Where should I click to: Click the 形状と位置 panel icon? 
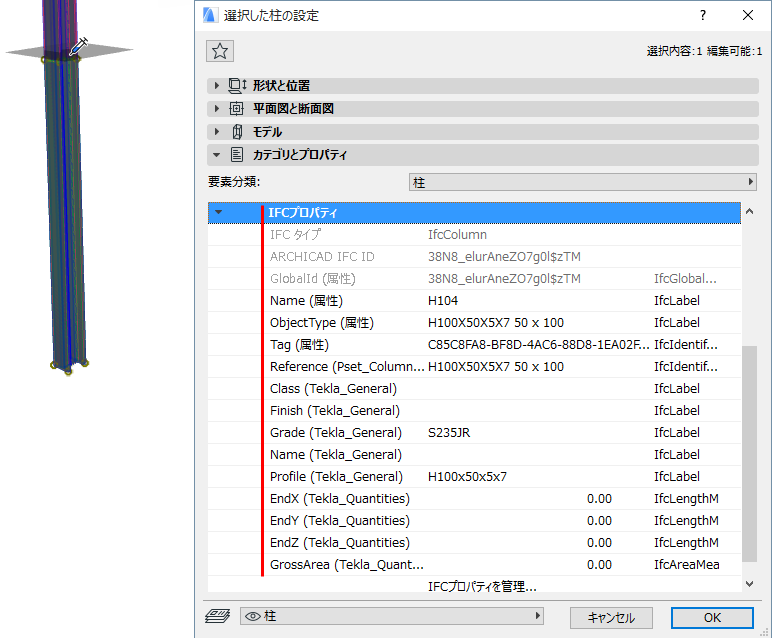click(x=237, y=85)
